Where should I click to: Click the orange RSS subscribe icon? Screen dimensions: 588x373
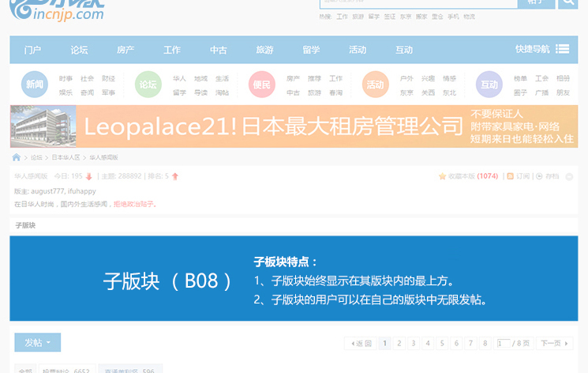click(x=510, y=176)
